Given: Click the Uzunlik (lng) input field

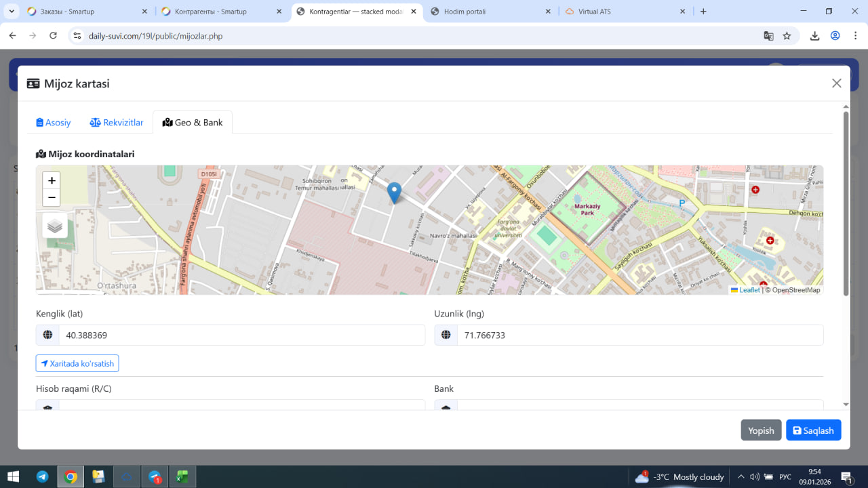Looking at the screenshot, I should pos(639,335).
